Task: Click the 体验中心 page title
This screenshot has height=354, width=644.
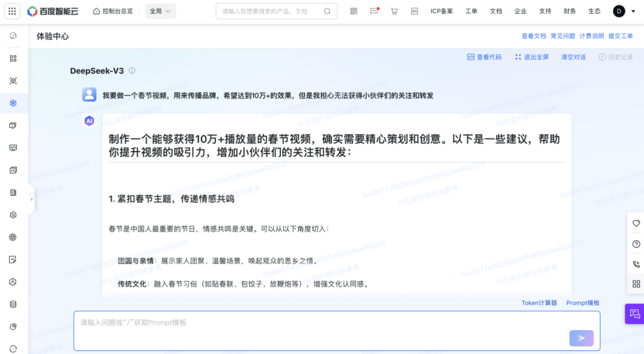Action: tap(52, 36)
